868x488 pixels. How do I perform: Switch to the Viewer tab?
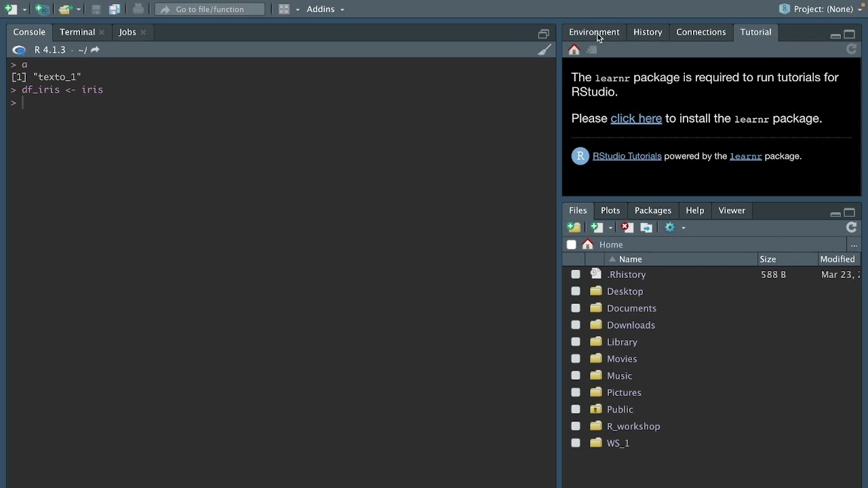tap(732, 210)
